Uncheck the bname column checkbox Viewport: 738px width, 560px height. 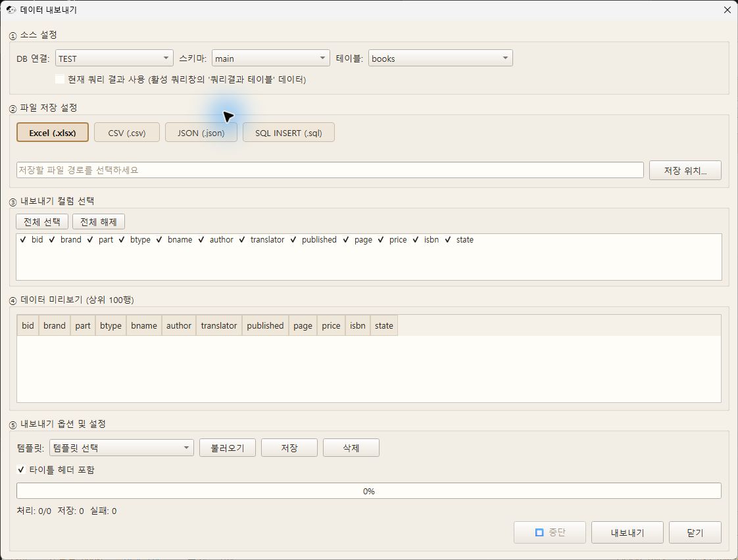coord(159,240)
